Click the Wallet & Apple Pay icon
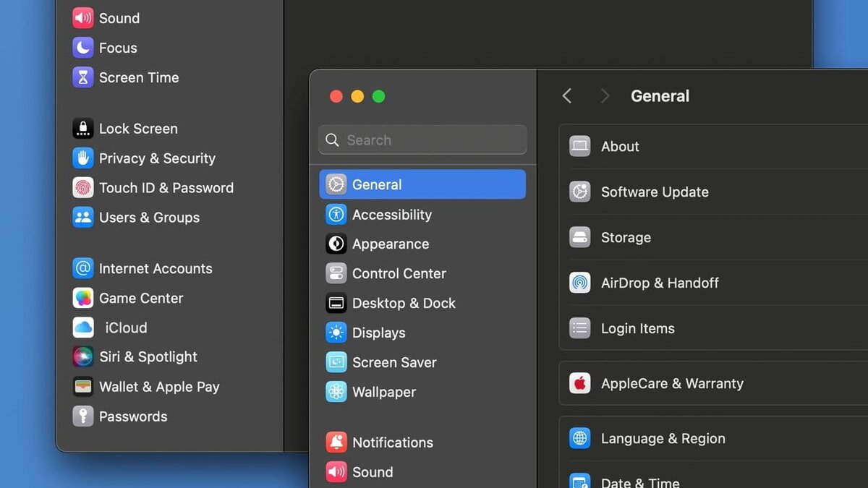The image size is (868, 488). point(81,387)
